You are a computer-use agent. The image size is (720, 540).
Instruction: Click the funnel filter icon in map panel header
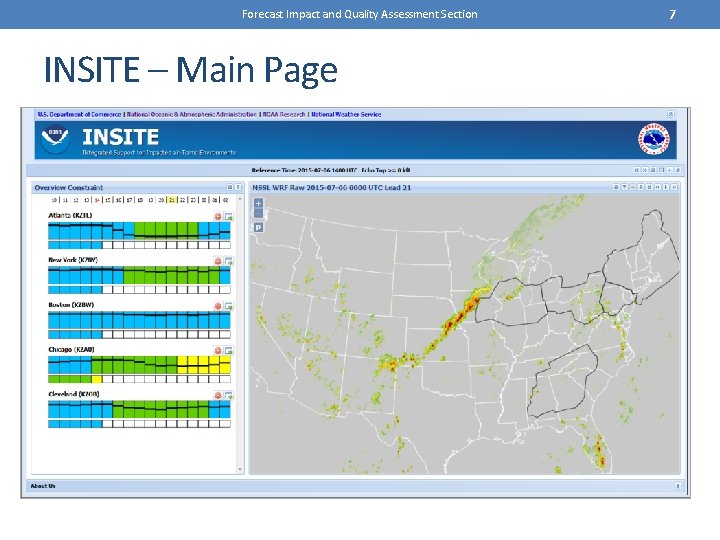(624, 187)
